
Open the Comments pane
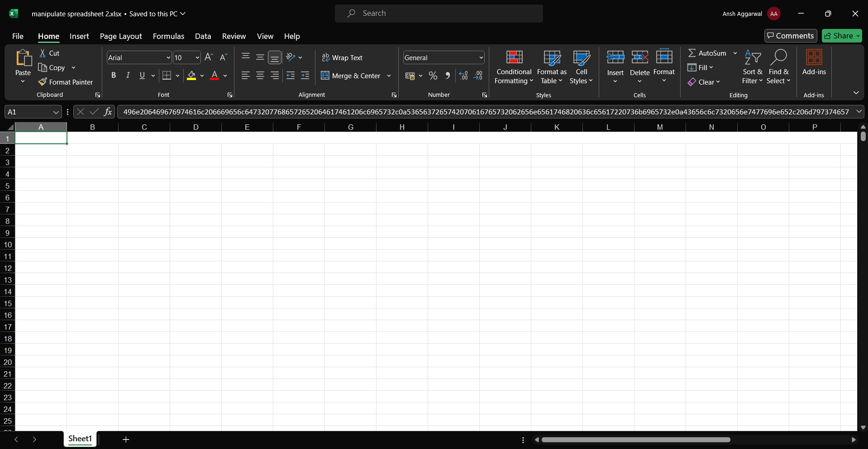pos(791,36)
